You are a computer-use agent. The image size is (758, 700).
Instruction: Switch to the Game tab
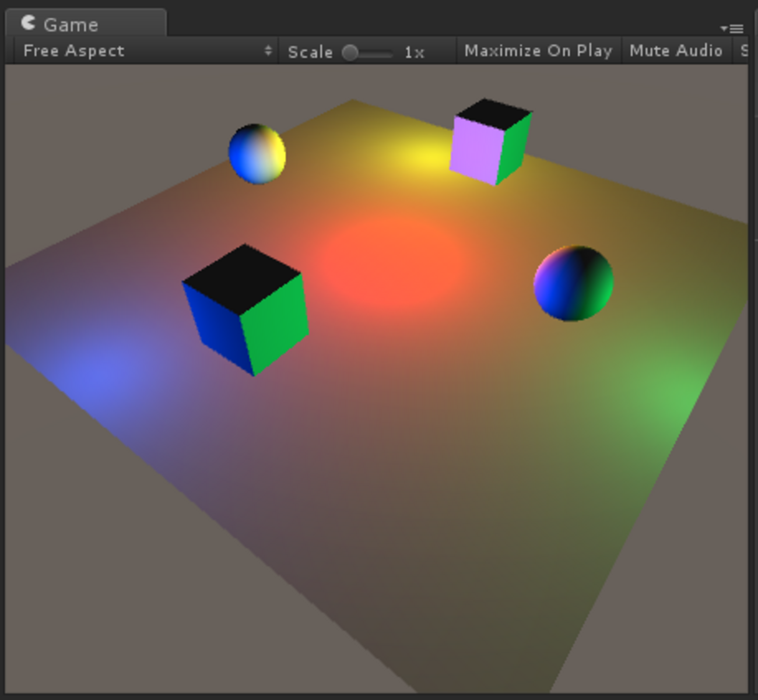pyautogui.click(x=86, y=23)
